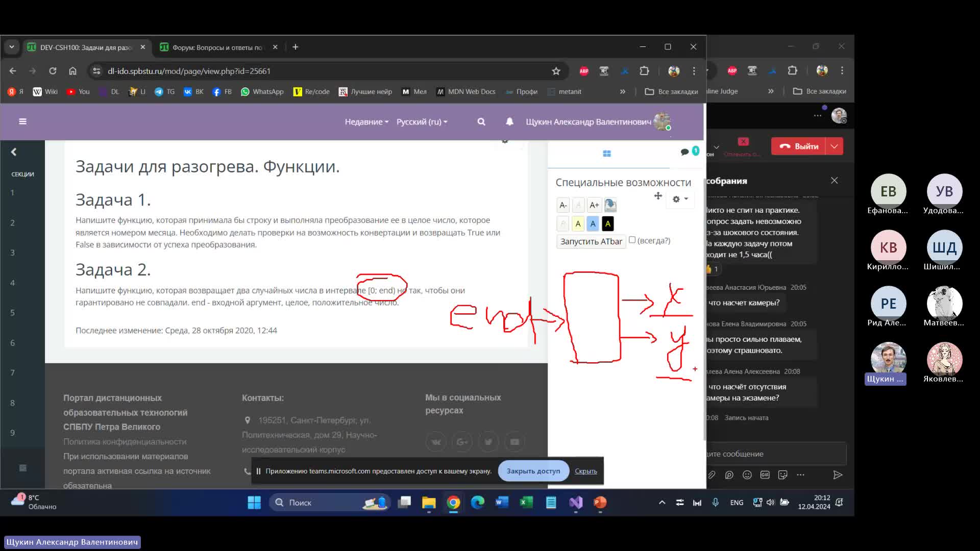
Task: Select the yellow background color scheme
Action: (x=578, y=223)
